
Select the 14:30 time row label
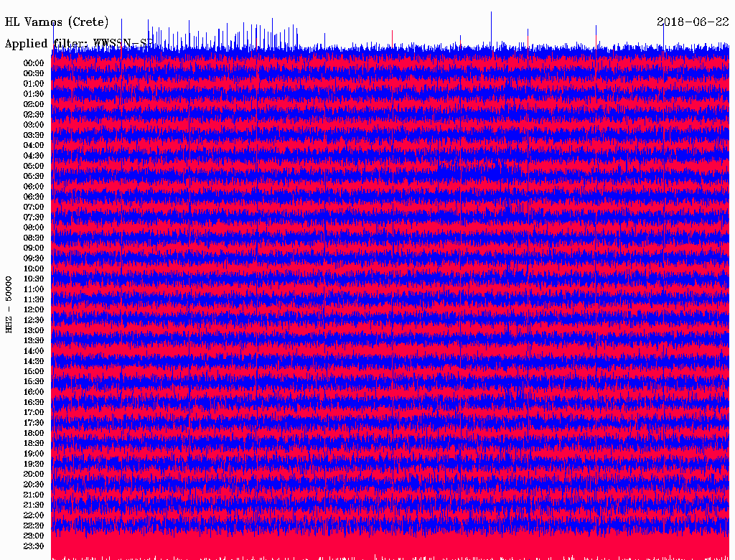tap(33, 362)
